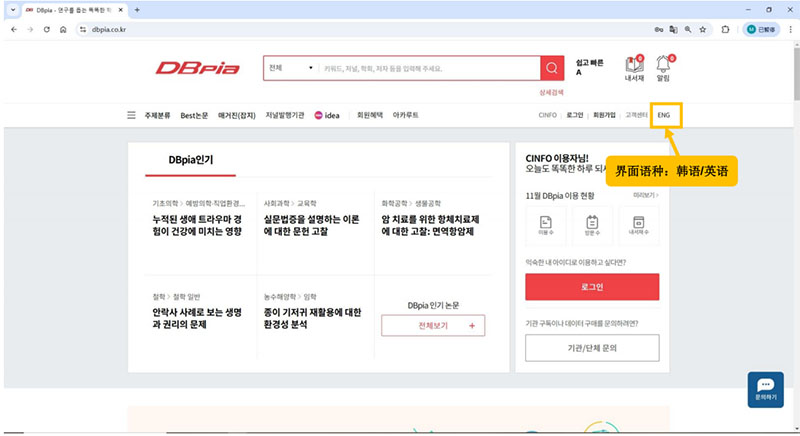800x436 pixels.
Task: Open the 내서재 bookshelf icon
Action: [x=634, y=68]
